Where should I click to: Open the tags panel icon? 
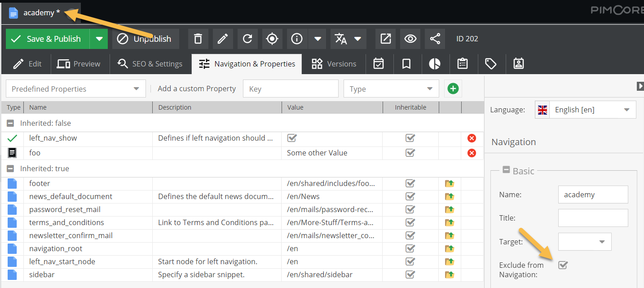(491, 64)
